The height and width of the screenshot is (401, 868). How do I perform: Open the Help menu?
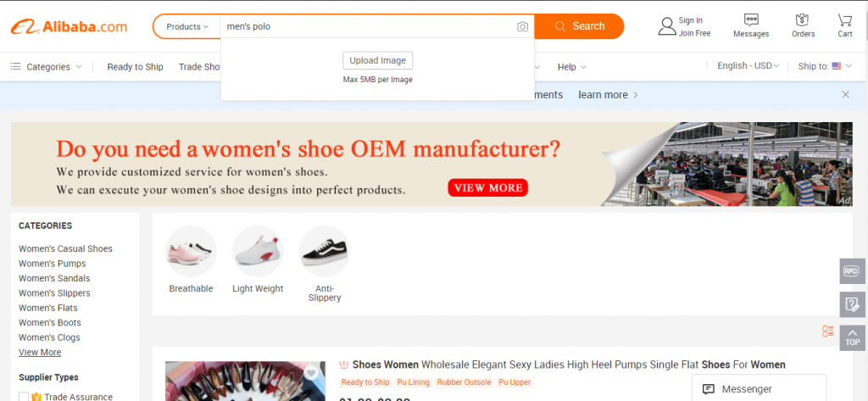pos(572,67)
